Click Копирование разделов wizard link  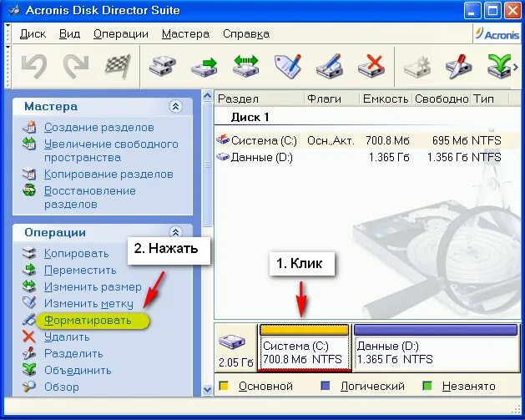coord(109,175)
